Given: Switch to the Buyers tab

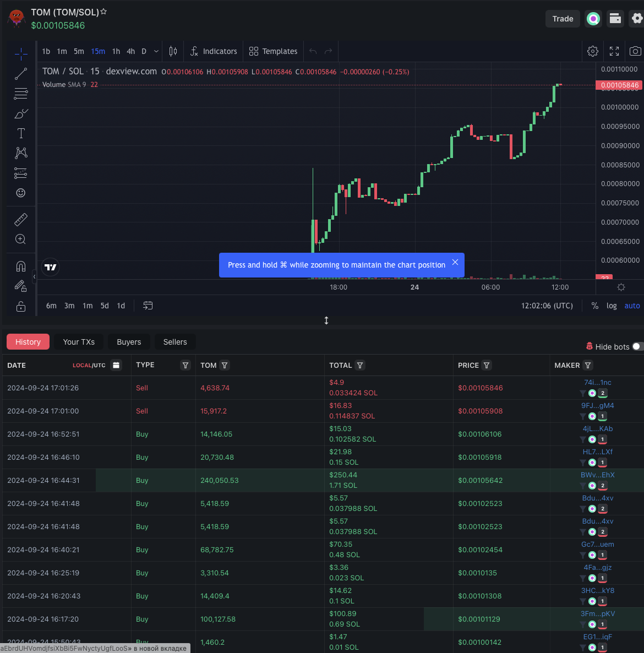Looking at the screenshot, I should coord(129,342).
